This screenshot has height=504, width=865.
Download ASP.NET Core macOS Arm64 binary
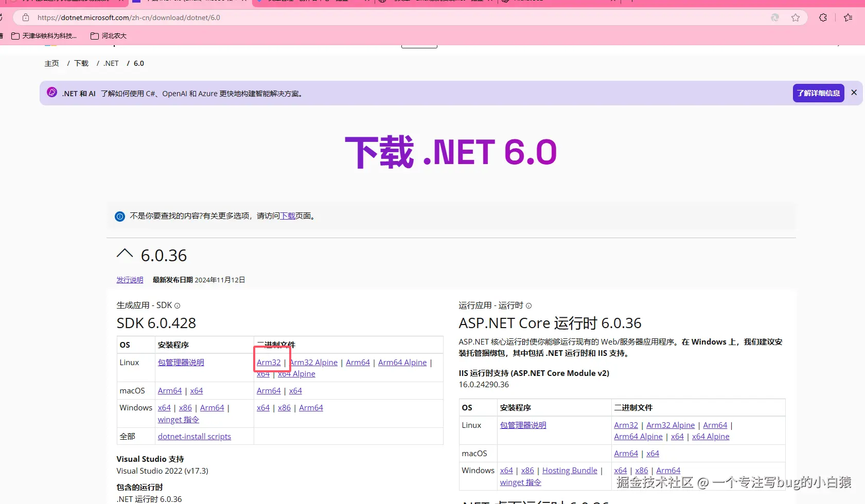point(626,454)
